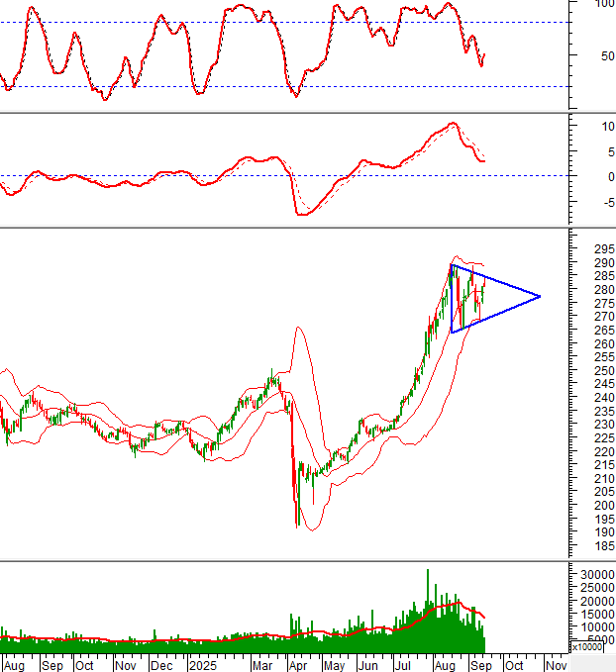
Task: Select the Dec month label on time axis
Action: (161, 666)
